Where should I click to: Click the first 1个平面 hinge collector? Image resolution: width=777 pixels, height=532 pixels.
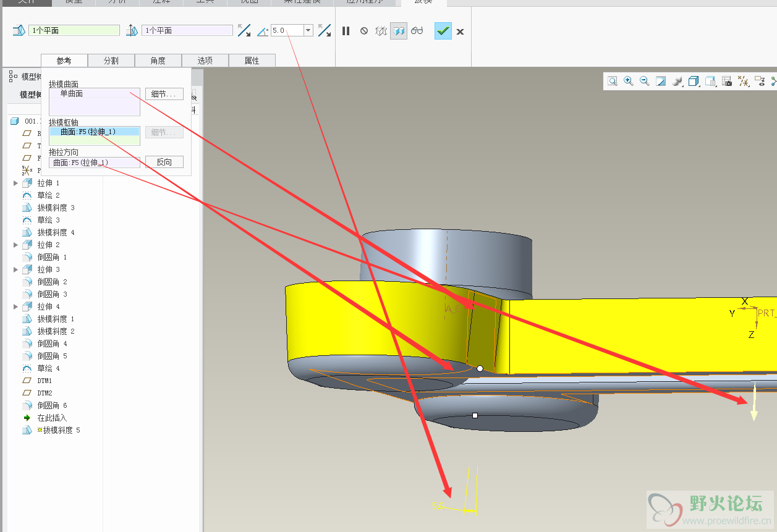pos(74,30)
